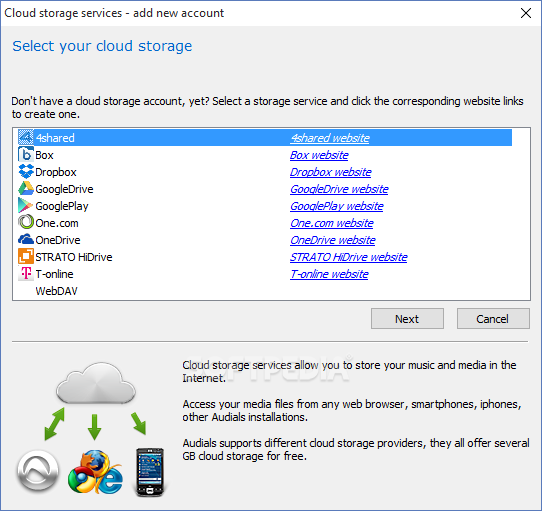Viewport: 542px width, 511px height.
Task: Select OneDrive as the storage service
Action: (x=265, y=239)
